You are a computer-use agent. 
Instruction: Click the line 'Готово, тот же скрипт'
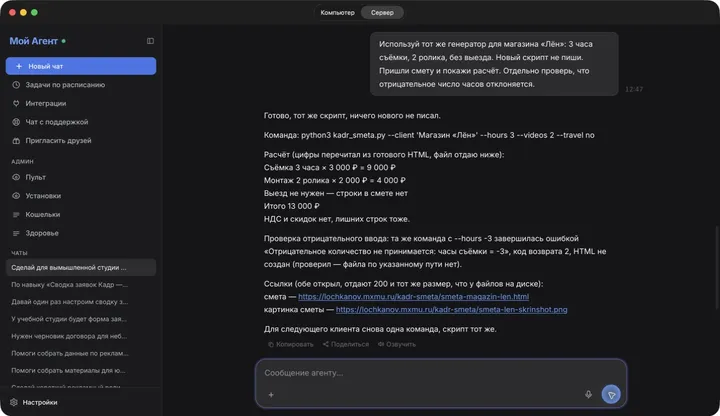(352, 116)
